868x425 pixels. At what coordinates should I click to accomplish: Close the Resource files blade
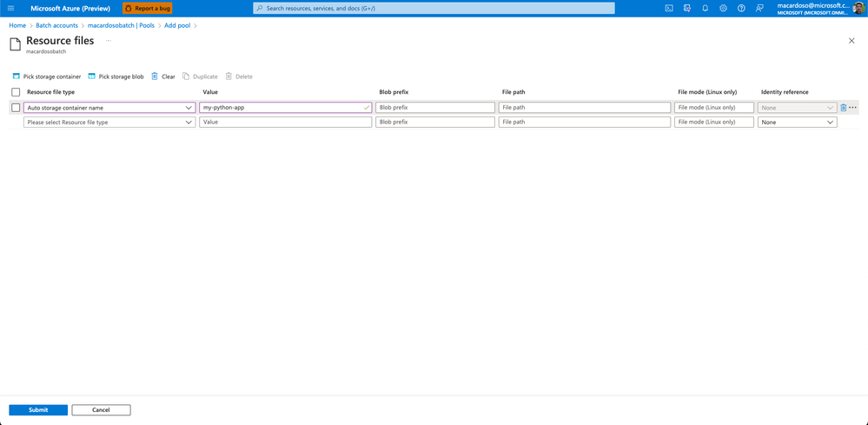(x=851, y=41)
